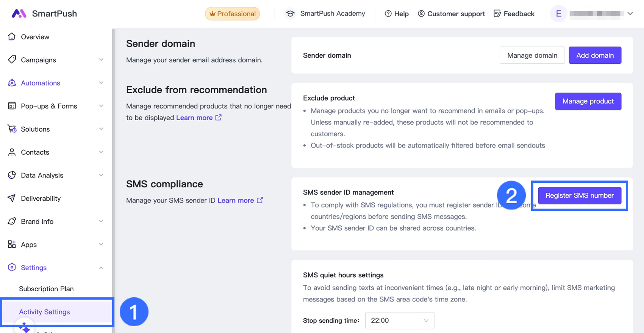
Task: Open the Overview home icon
Action: tap(12, 37)
